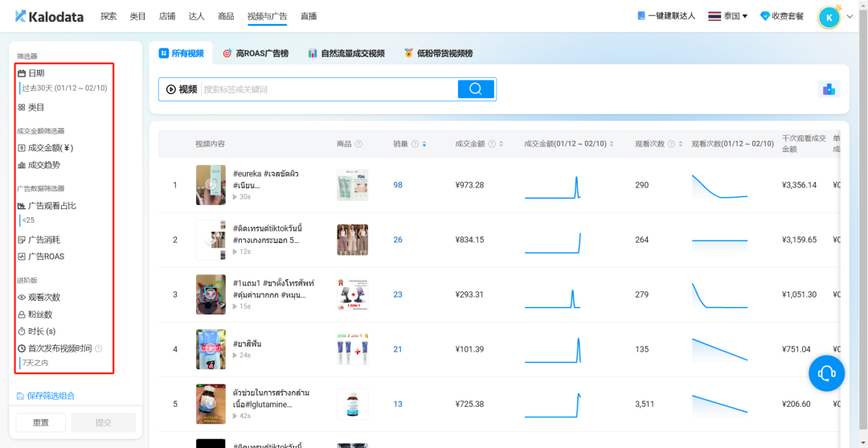Play the #1แถม1 video thumbnail
Viewport: 868px width, 448px height.
pyautogui.click(x=211, y=294)
